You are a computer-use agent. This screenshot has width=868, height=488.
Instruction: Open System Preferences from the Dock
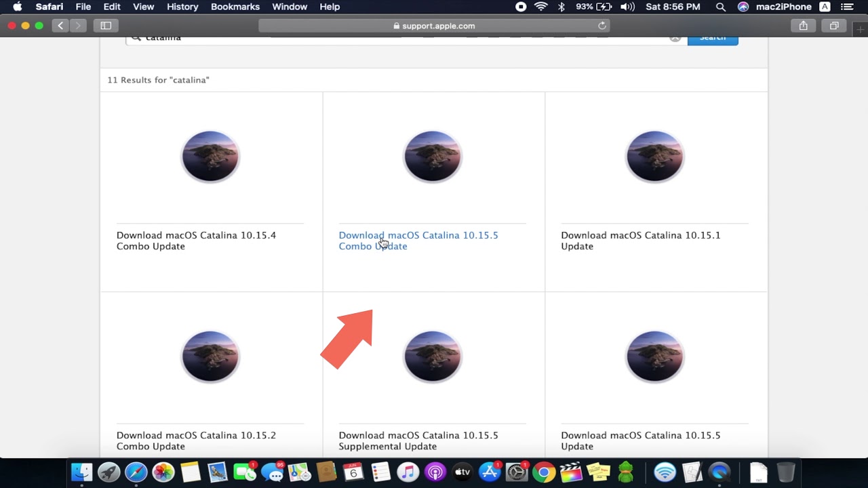tap(517, 472)
